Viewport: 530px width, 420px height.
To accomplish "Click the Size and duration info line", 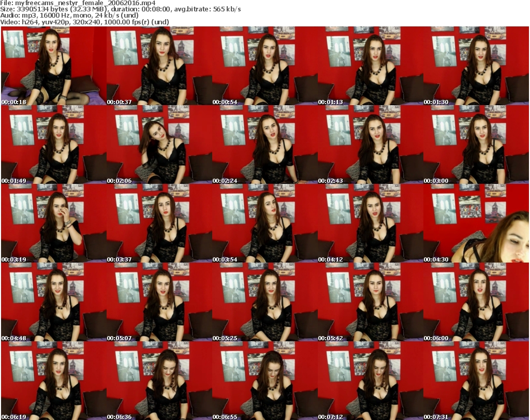I will point(120,9).
